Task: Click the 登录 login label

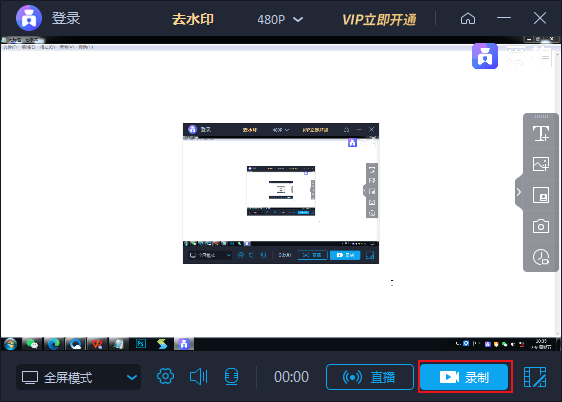Action: pyautogui.click(x=66, y=18)
